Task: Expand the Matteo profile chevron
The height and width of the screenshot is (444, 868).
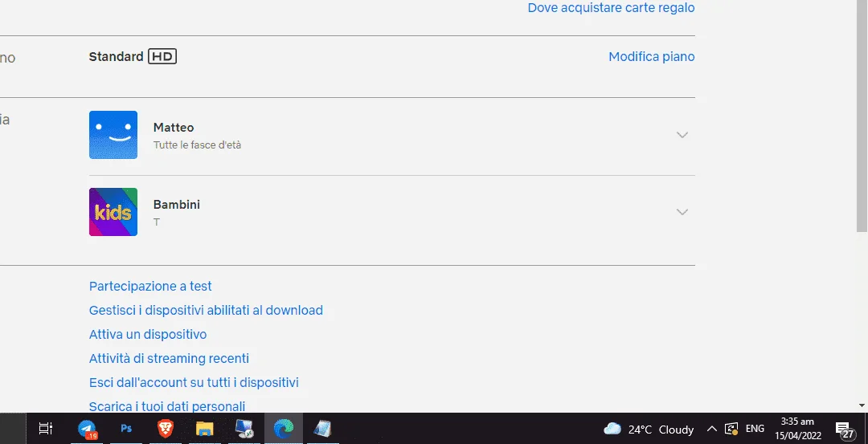Action: coord(682,135)
